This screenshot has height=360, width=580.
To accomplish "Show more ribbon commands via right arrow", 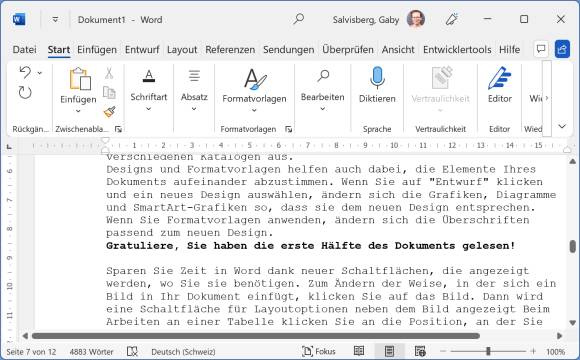I will [x=547, y=98].
